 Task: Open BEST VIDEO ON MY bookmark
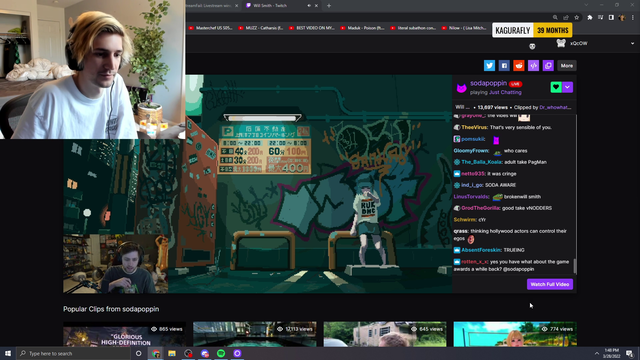311,28
